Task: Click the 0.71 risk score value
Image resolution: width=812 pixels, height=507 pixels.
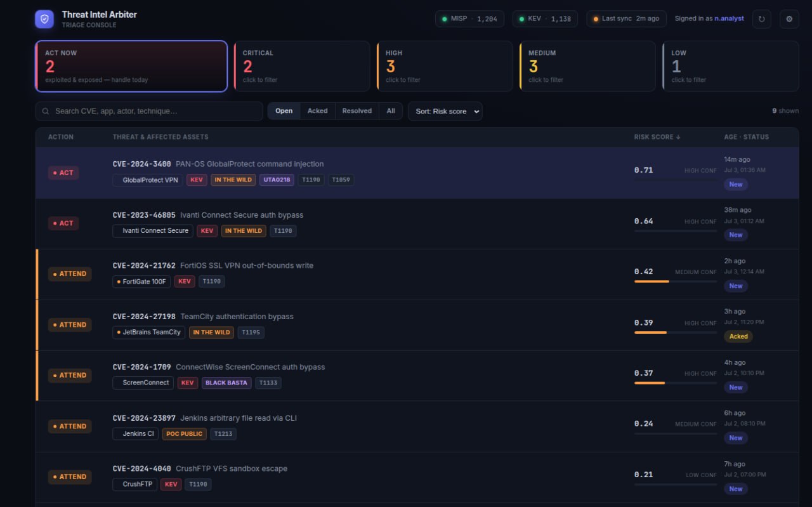Action: click(643, 170)
